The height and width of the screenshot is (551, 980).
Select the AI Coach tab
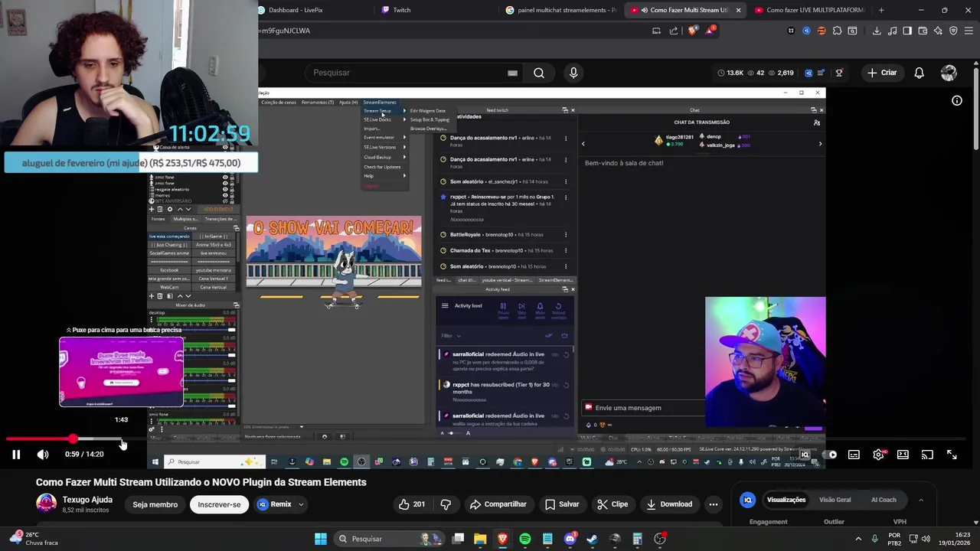(884, 500)
